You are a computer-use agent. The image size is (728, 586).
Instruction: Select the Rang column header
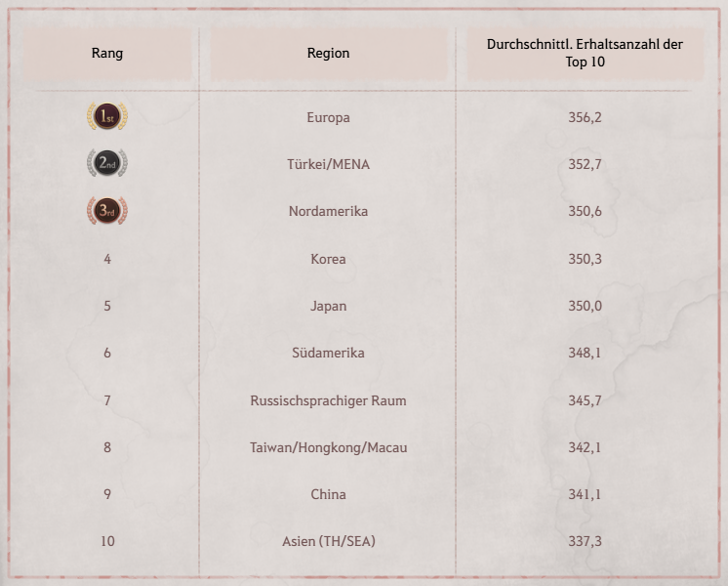click(x=107, y=53)
